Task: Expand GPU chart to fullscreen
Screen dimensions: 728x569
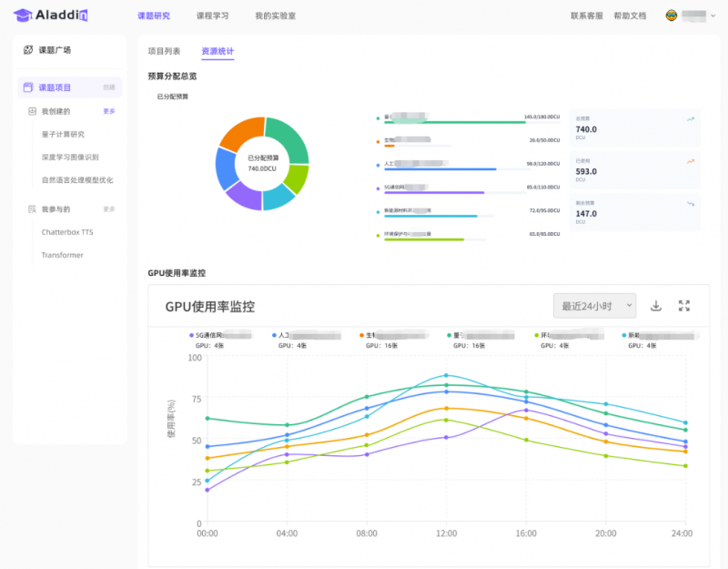Action: click(x=684, y=306)
